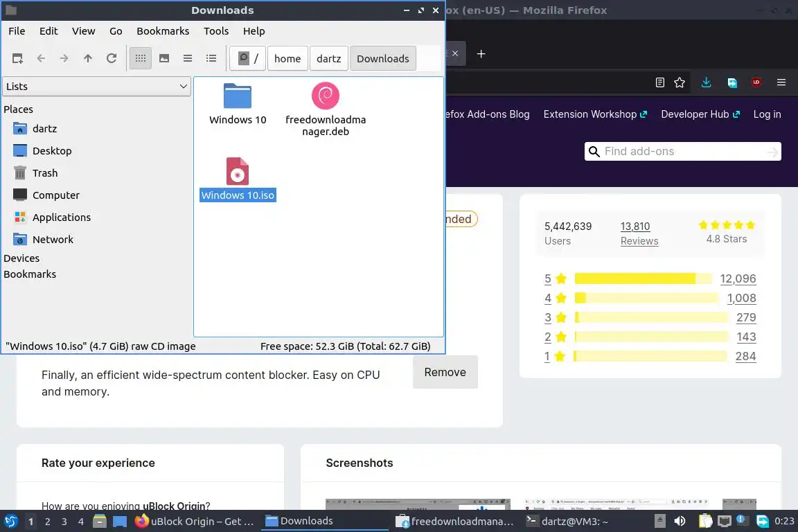Click the Find add-ons search field

683,151
